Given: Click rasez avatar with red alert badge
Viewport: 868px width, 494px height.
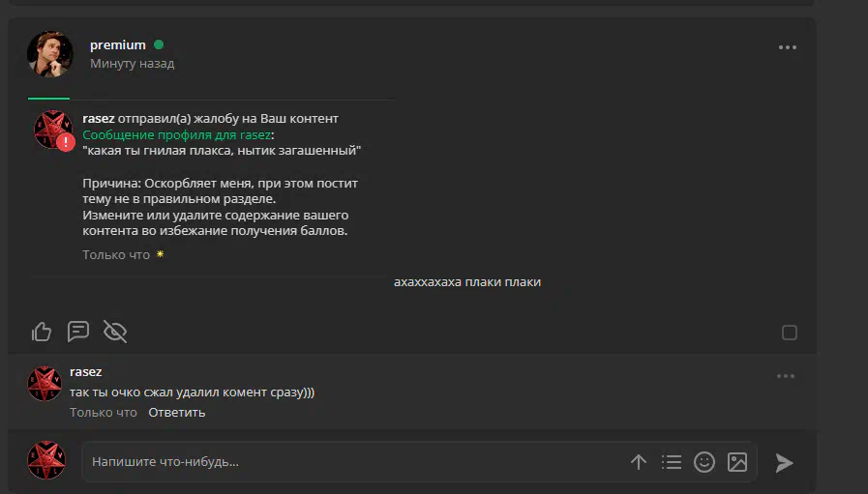Looking at the screenshot, I should click(x=53, y=130).
